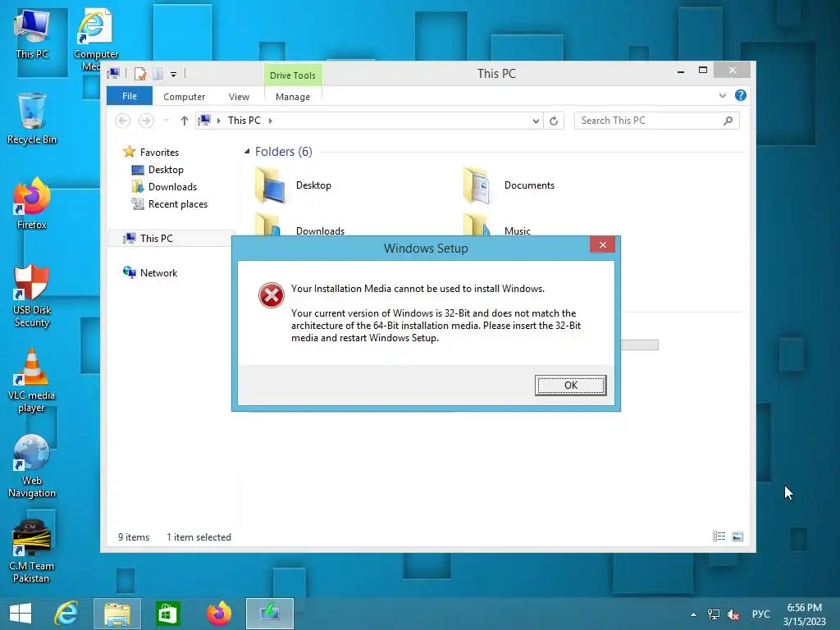The image size is (840, 630).
Task: Select C.M Team Pakistan desktop shortcut
Action: [x=31, y=552]
